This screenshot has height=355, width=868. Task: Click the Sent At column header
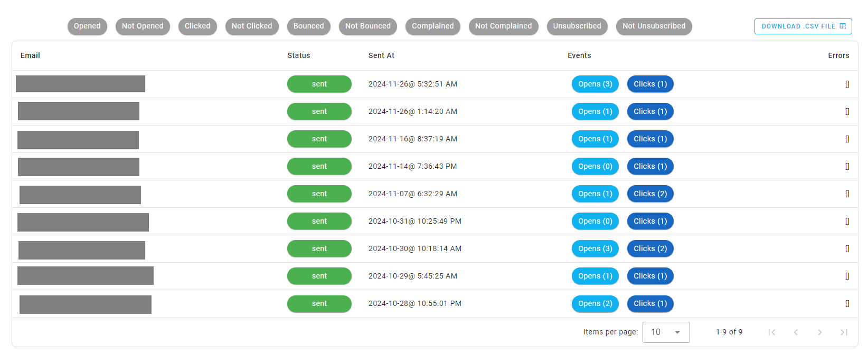pyautogui.click(x=381, y=55)
